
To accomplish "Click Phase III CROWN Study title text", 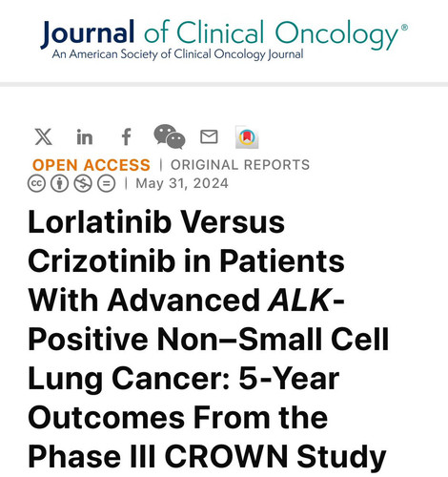I will click(x=207, y=456).
